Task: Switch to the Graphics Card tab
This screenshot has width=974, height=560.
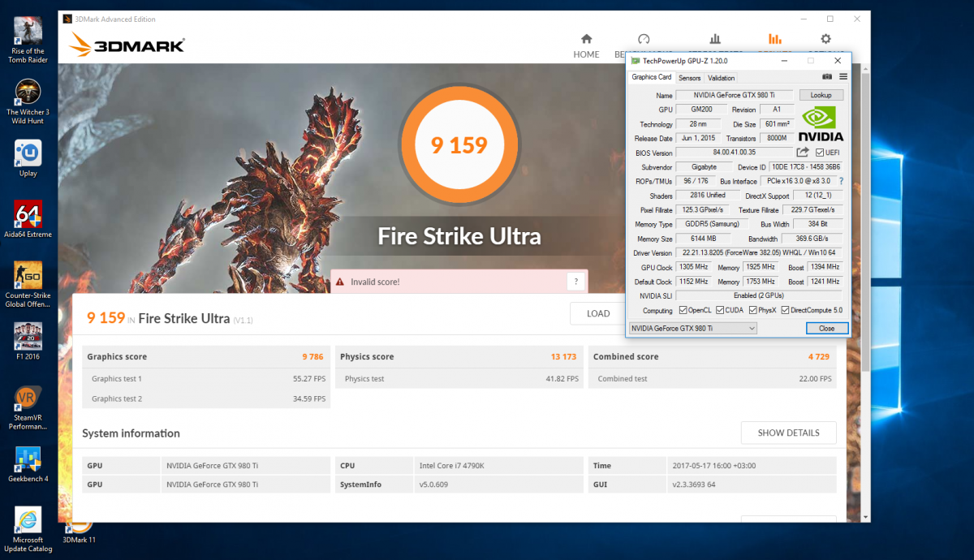Action: (x=652, y=77)
